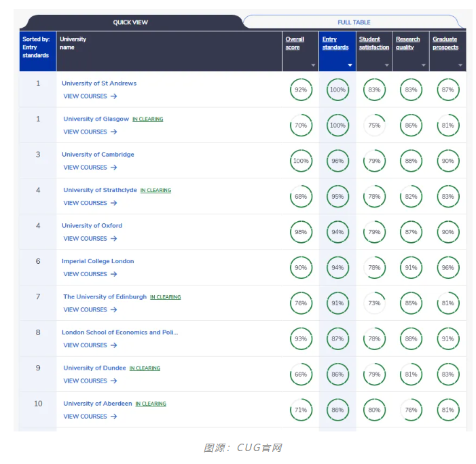Viewport: 476px width, 464px height.
Task: Sort by Graduate prospects column header
Action: pos(445,43)
